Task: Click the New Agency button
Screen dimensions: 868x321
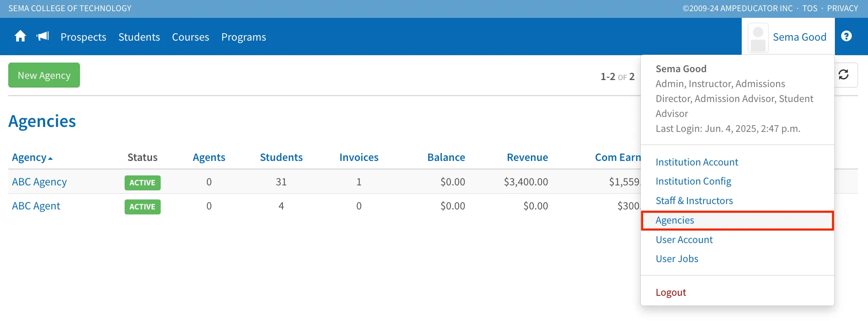Action: pos(44,75)
